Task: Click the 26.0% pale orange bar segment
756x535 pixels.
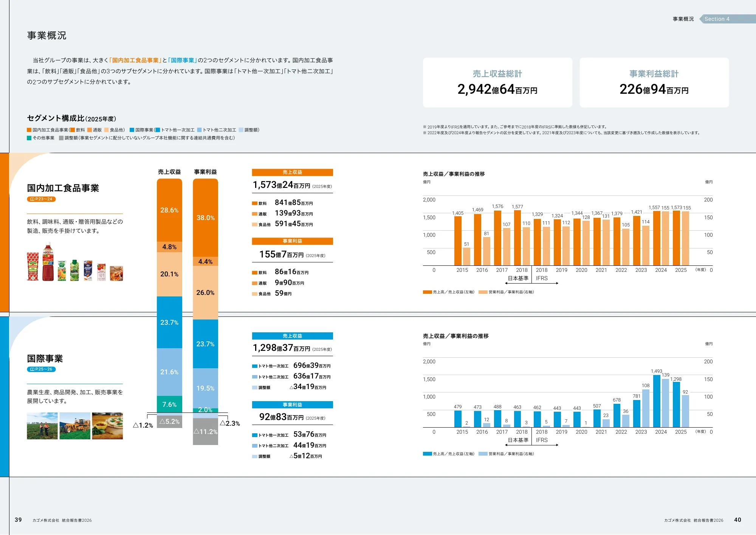Action: point(205,293)
